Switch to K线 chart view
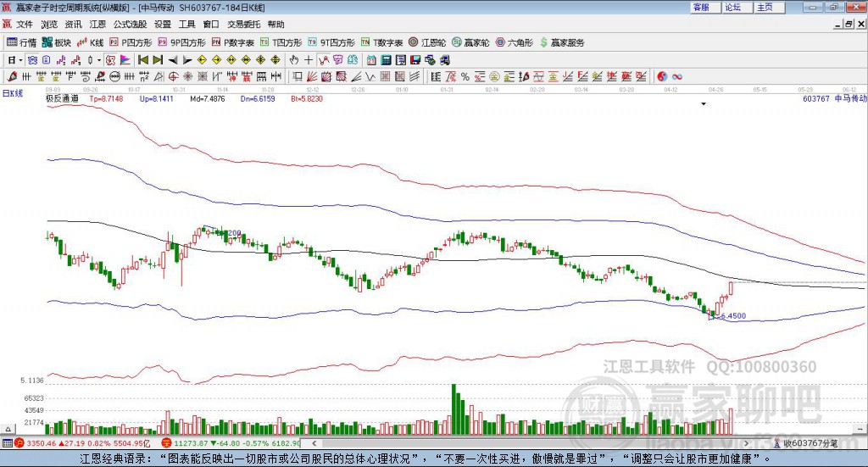This screenshot has height=467, width=868. point(90,42)
